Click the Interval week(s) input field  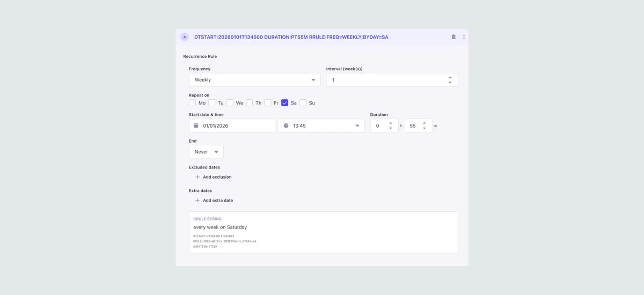coord(392,80)
